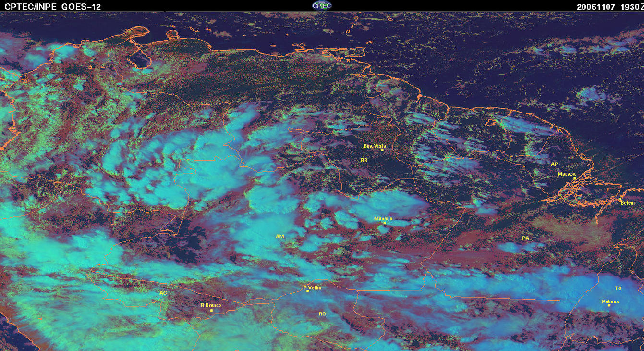Click the RO state label

[322, 313]
